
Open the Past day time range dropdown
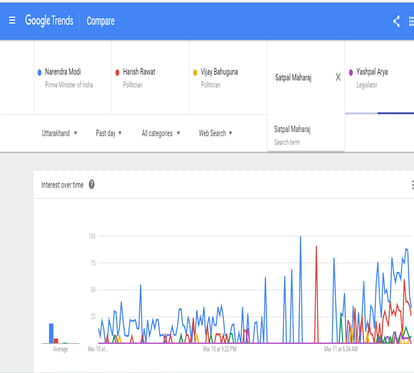(x=109, y=133)
